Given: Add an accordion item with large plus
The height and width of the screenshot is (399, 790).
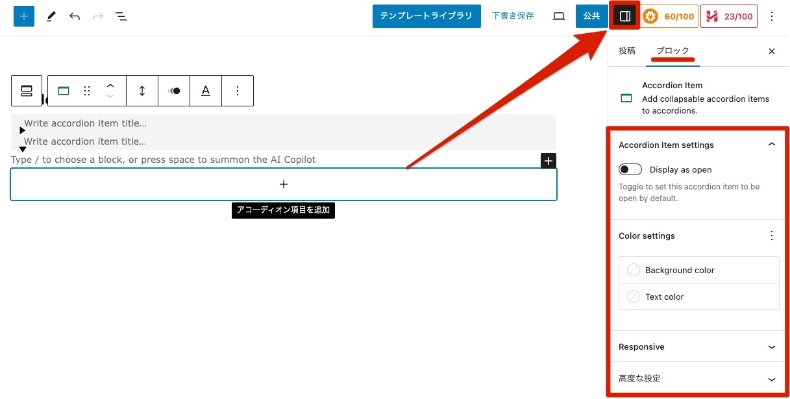Looking at the screenshot, I should (x=284, y=184).
